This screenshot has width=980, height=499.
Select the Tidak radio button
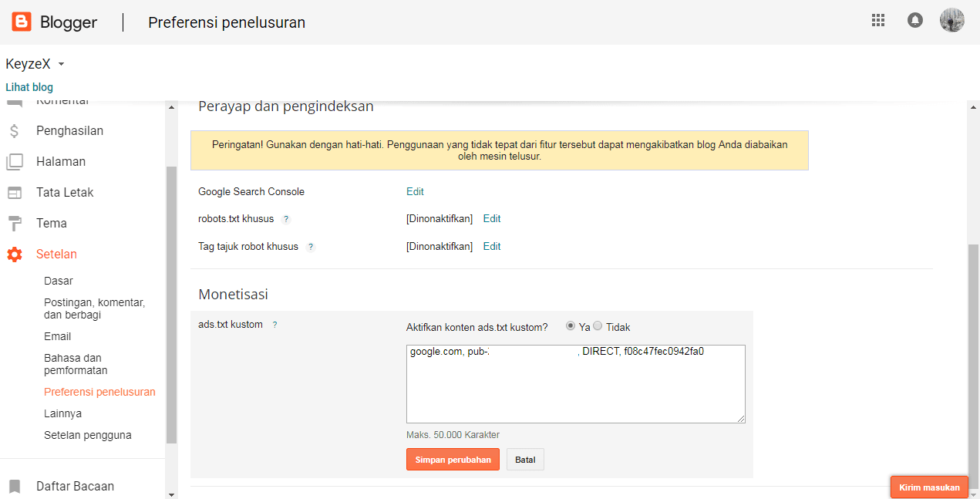(x=598, y=326)
